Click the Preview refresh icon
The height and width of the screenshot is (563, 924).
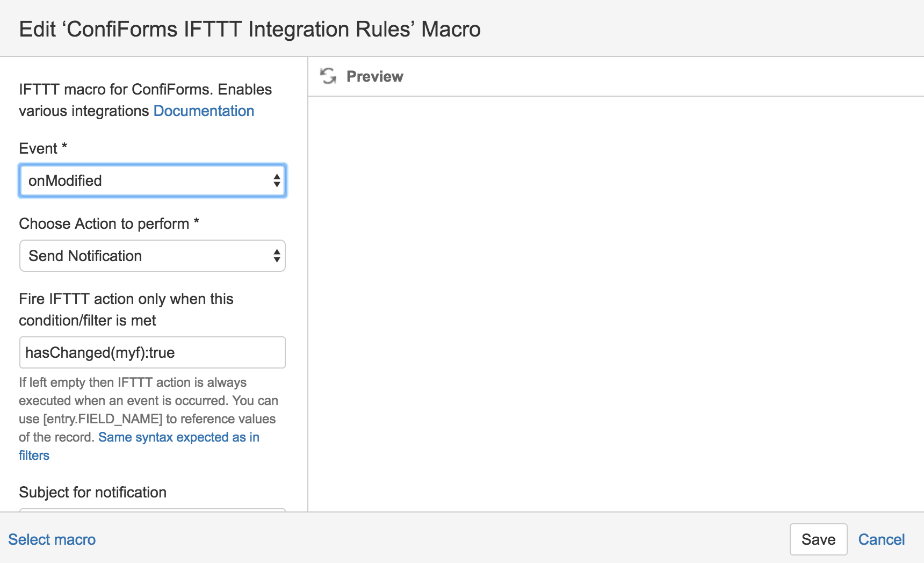click(328, 76)
